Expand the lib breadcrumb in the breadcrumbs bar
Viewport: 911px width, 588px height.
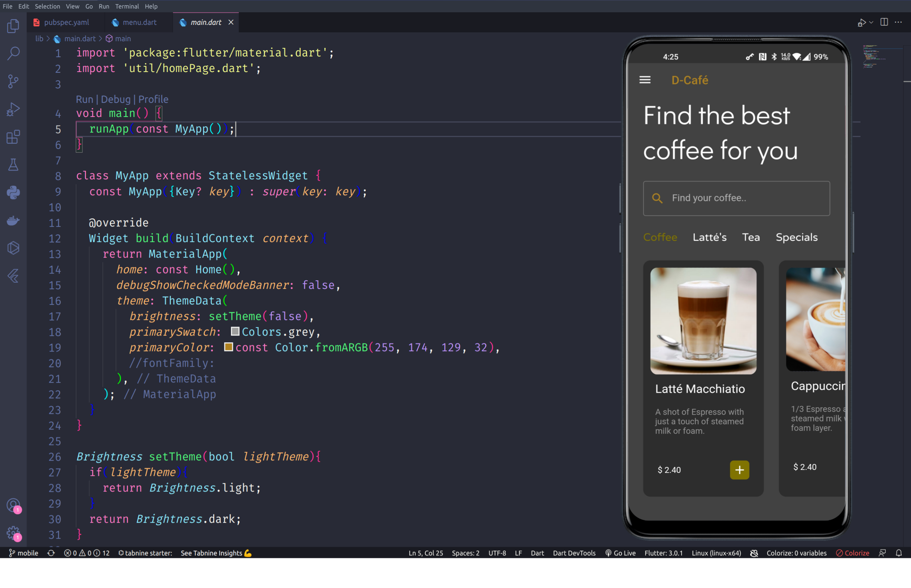pyautogui.click(x=39, y=39)
